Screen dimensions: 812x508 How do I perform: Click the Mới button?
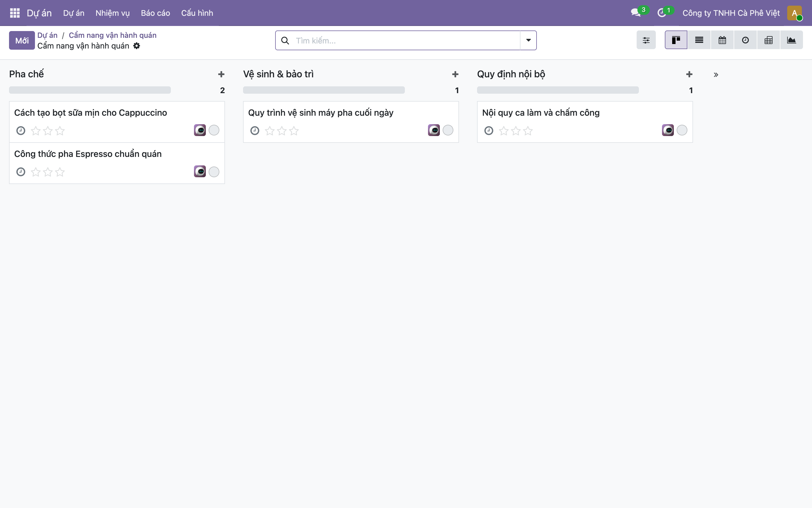click(x=22, y=40)
